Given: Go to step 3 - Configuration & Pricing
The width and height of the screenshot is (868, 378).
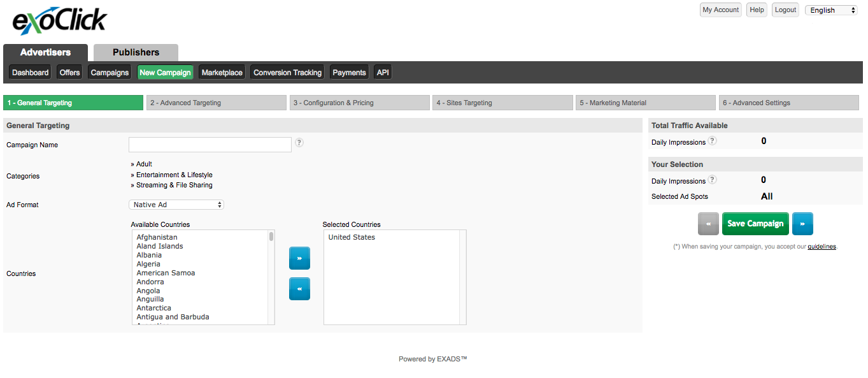Looking at the screenshot, I should (x=360, y=103).
